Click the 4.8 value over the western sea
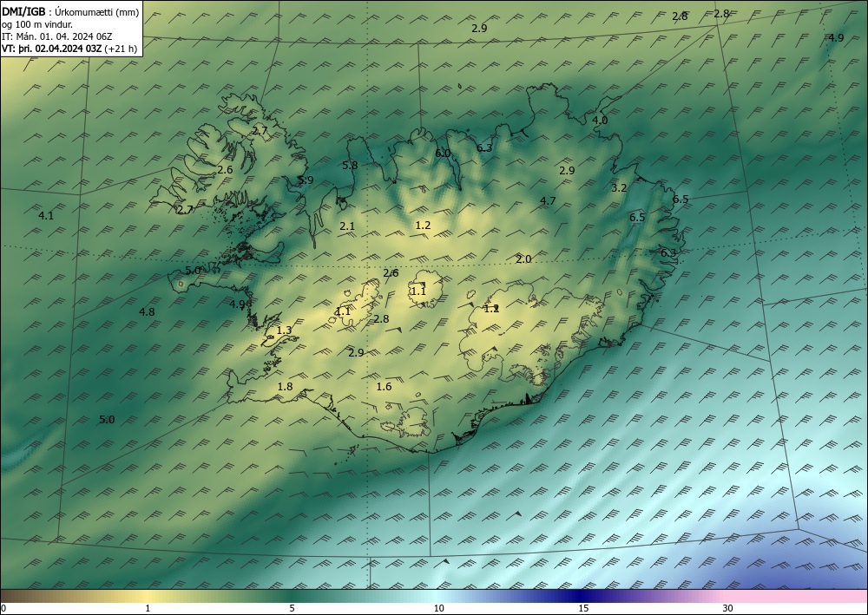 point(147,312)
